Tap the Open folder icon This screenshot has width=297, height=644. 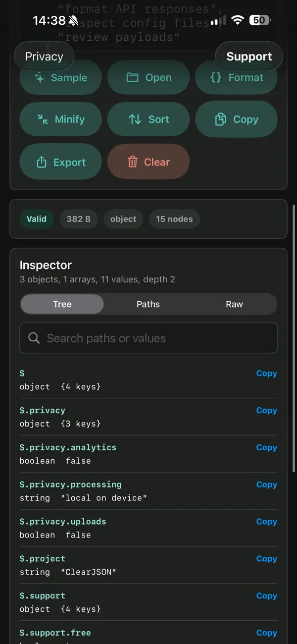tap(132, 77)
